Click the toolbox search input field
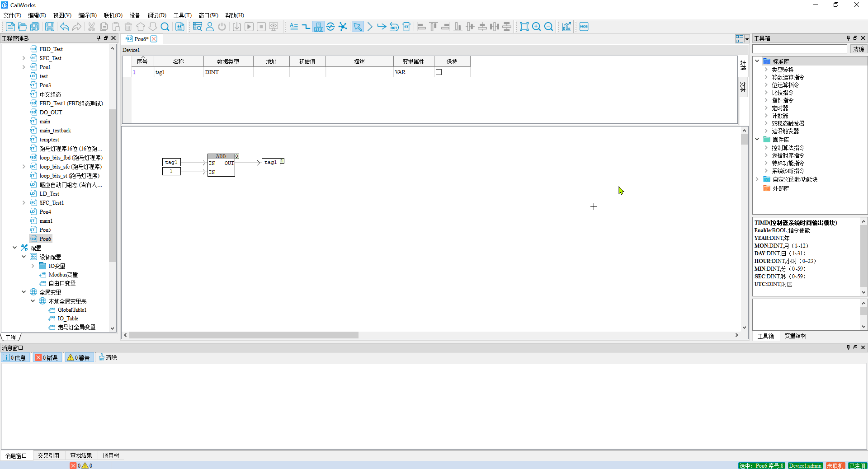This screenshot has width=868, height=469. (799, 49)
